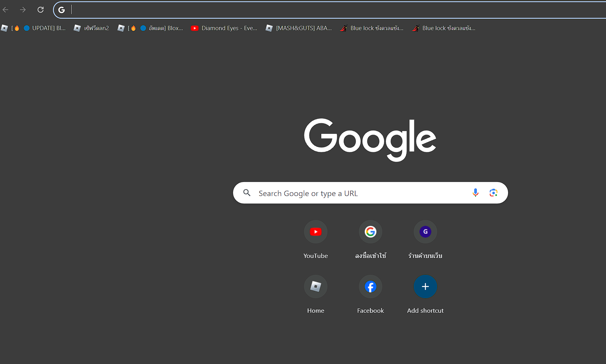Open the 'UPDATE] Bl...' Roblox bookmark
Screen dimensions: 606x364
pos(33,28)
